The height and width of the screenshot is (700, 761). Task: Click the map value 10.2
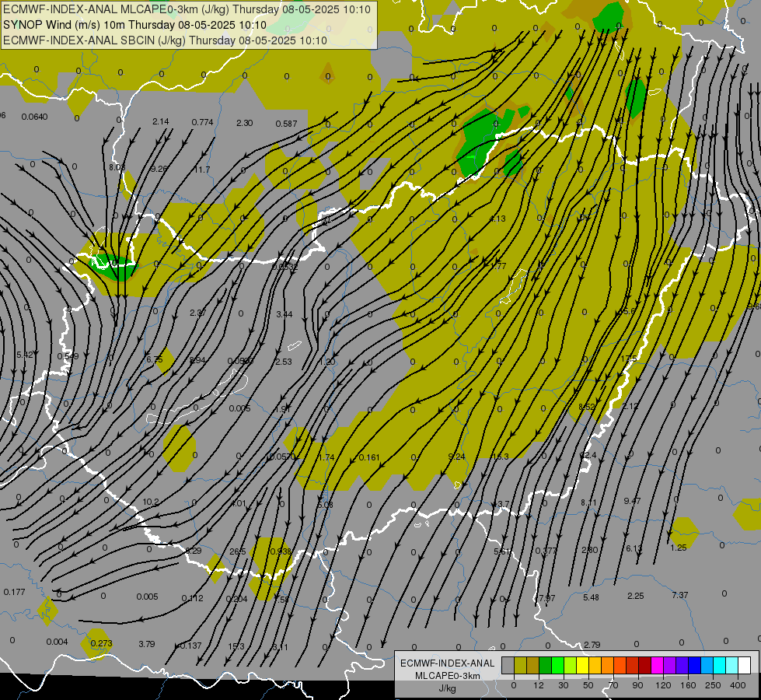[x=151, y=502]
